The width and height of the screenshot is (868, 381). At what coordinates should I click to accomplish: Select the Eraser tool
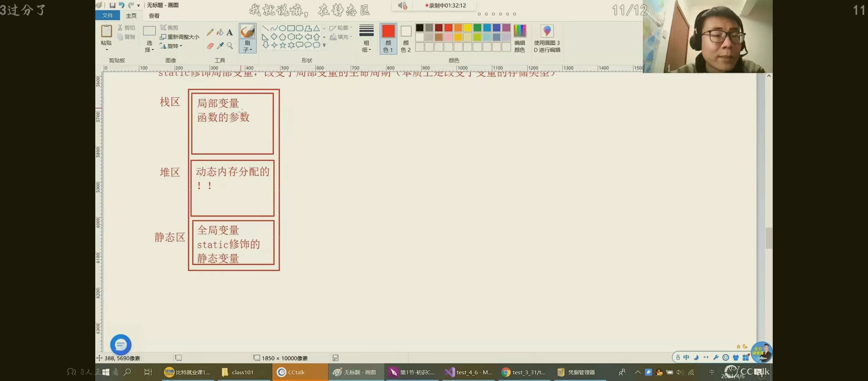pyautogui.click(x=210, y=46)
